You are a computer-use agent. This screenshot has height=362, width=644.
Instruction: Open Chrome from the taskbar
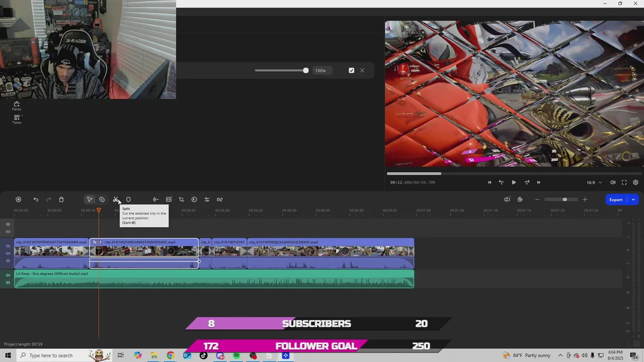(171, 355)
